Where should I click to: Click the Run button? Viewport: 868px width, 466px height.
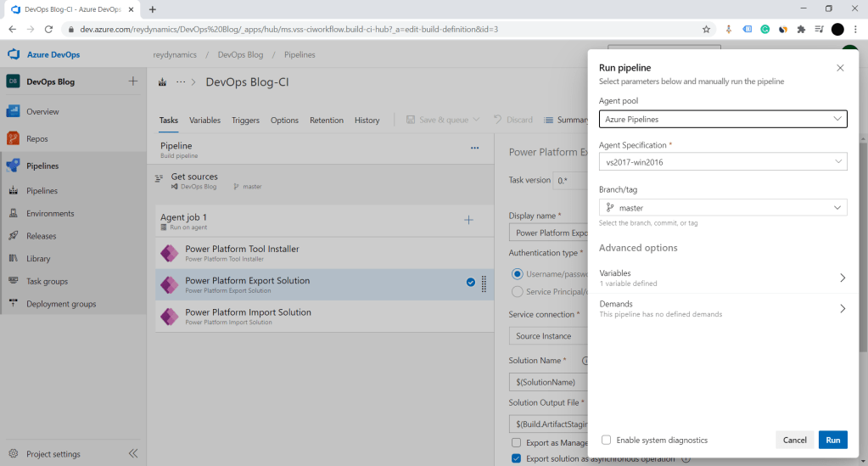click(832, 440)
